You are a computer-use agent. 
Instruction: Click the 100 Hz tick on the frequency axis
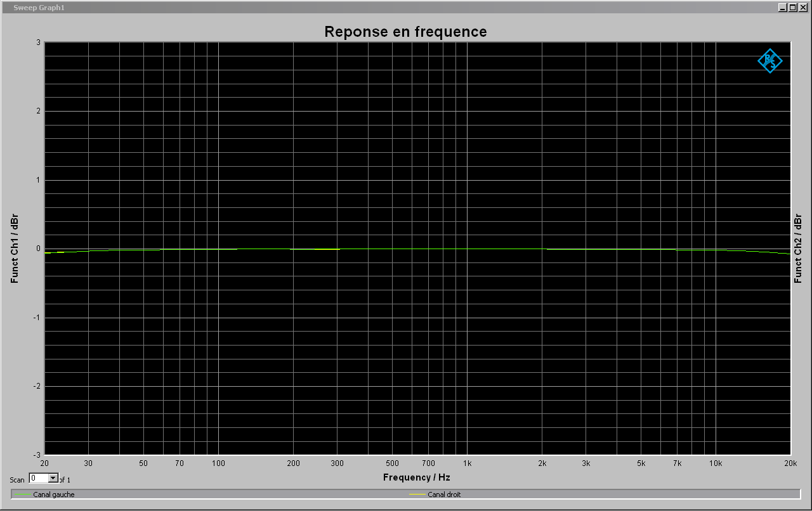[219, 463]
